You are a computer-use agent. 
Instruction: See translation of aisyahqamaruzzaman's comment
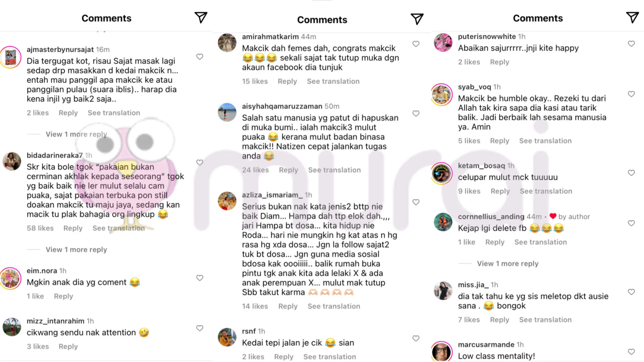[334, 170]
